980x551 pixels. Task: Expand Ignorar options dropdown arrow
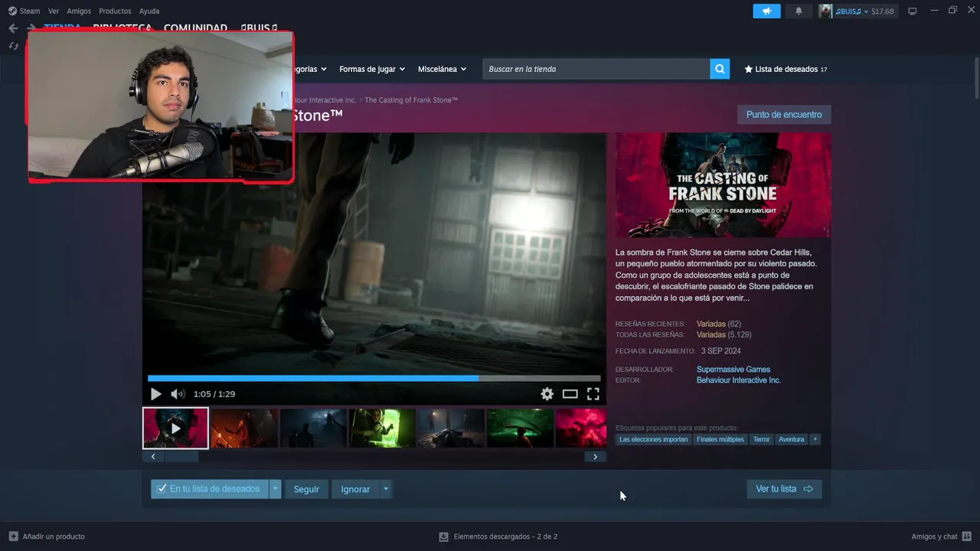(385, 489)
